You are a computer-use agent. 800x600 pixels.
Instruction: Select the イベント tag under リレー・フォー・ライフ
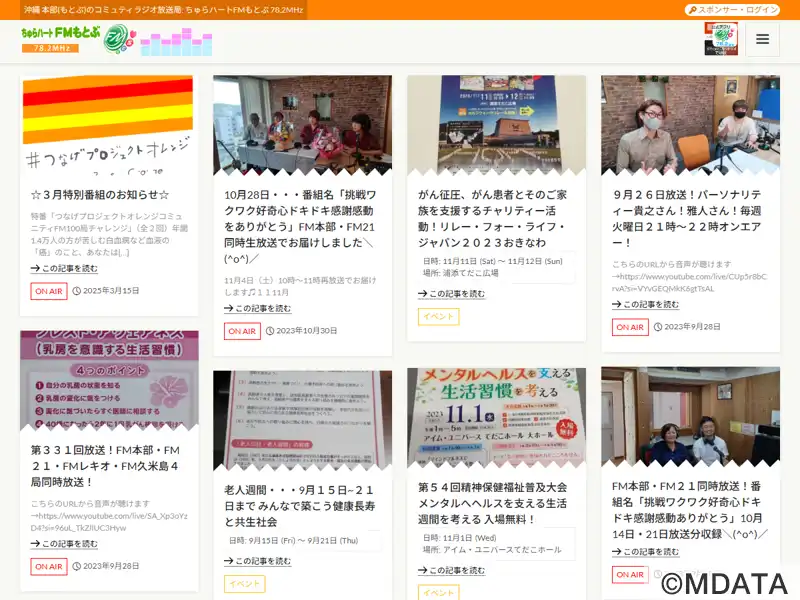438,316
